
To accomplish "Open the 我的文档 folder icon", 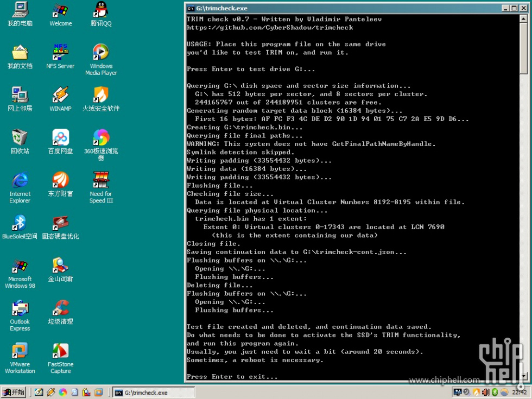I will tap(20, 56).
